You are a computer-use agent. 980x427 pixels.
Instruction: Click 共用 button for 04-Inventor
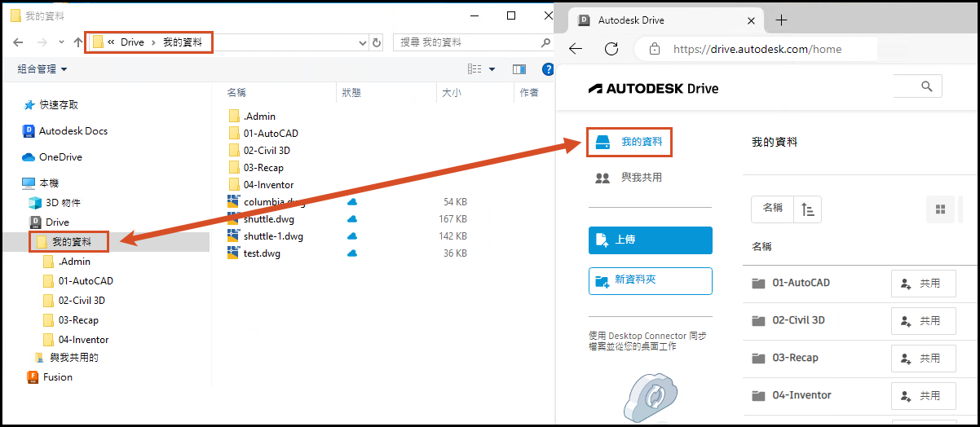coord(923,396)
